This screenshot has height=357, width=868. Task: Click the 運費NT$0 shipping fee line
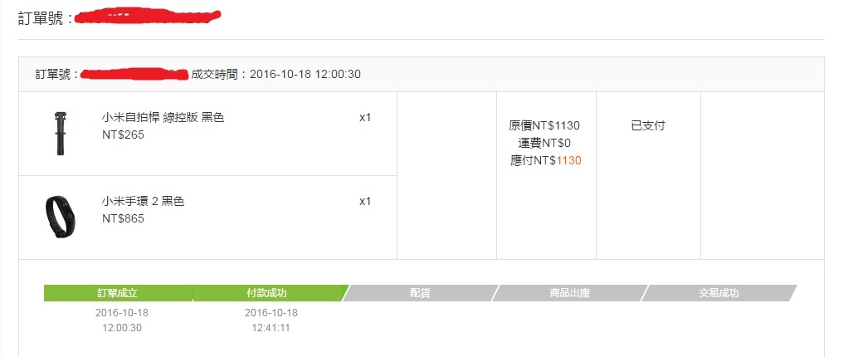[544, 144]
